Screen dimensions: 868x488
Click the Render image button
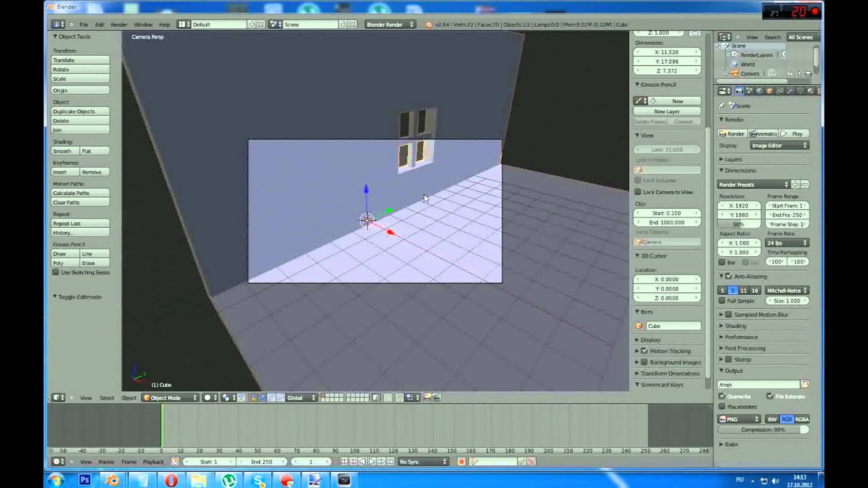[x=732, y=134]
